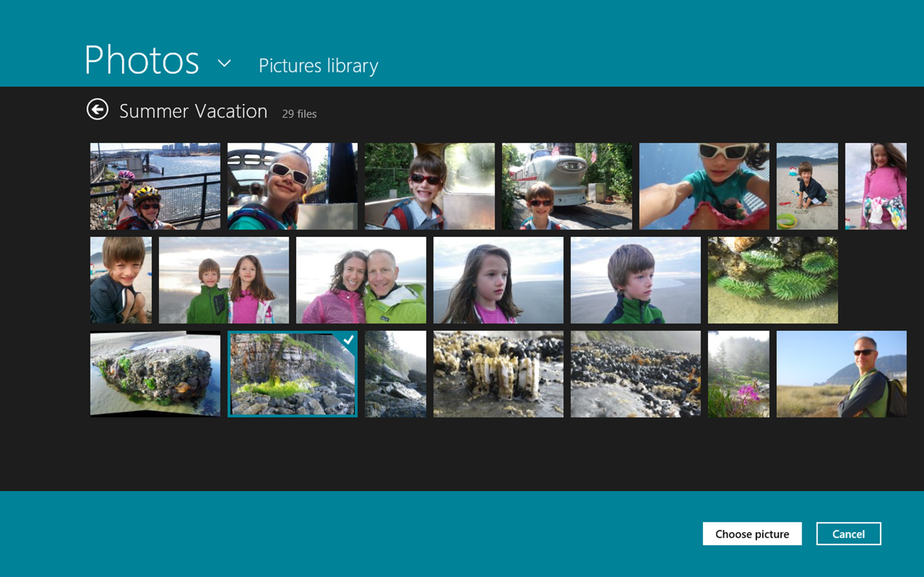Image resolution: width=924 pixels, height=577 pixels.
Task: Select boy playing in sand photo
Action: pyautogui.click(x=807, y=186)
